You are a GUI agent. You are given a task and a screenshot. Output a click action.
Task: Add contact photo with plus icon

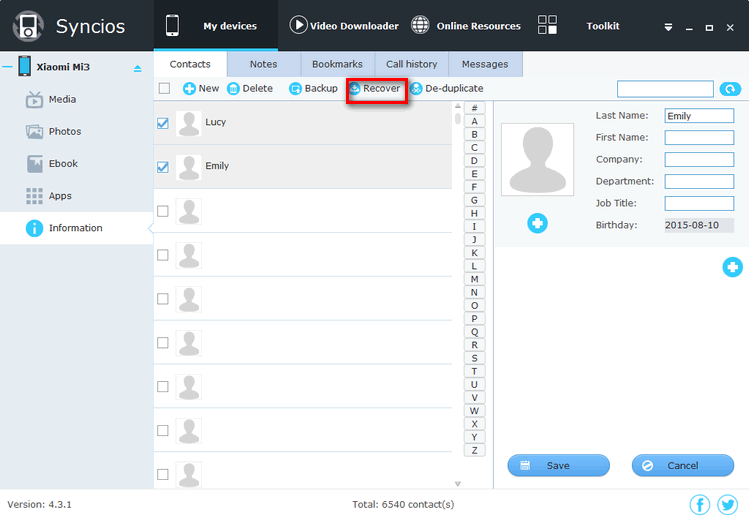537,223
